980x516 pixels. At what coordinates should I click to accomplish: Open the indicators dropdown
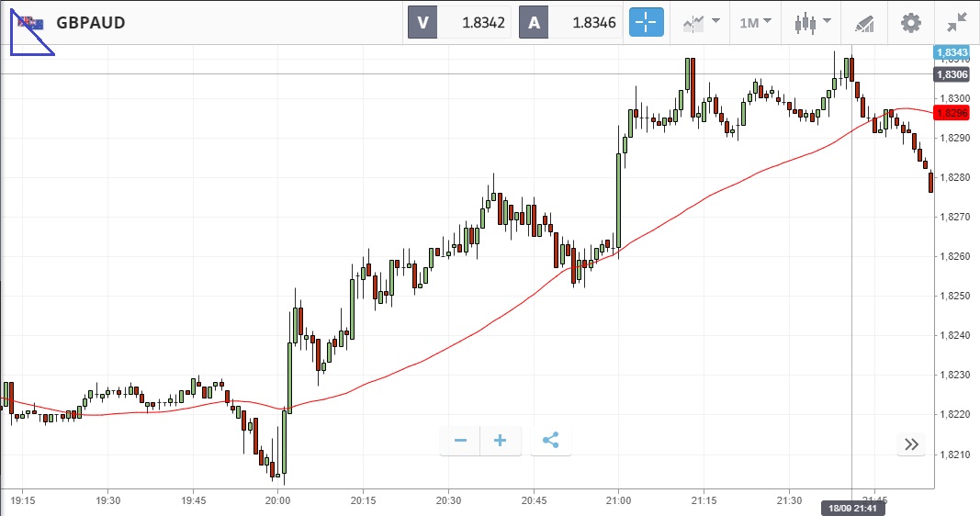click(701, 22)
